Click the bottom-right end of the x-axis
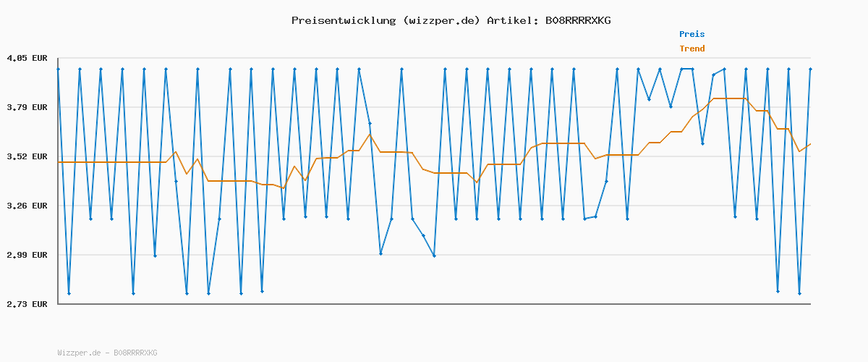This screenshot has width=868, height=362. [x=810, y=303]
